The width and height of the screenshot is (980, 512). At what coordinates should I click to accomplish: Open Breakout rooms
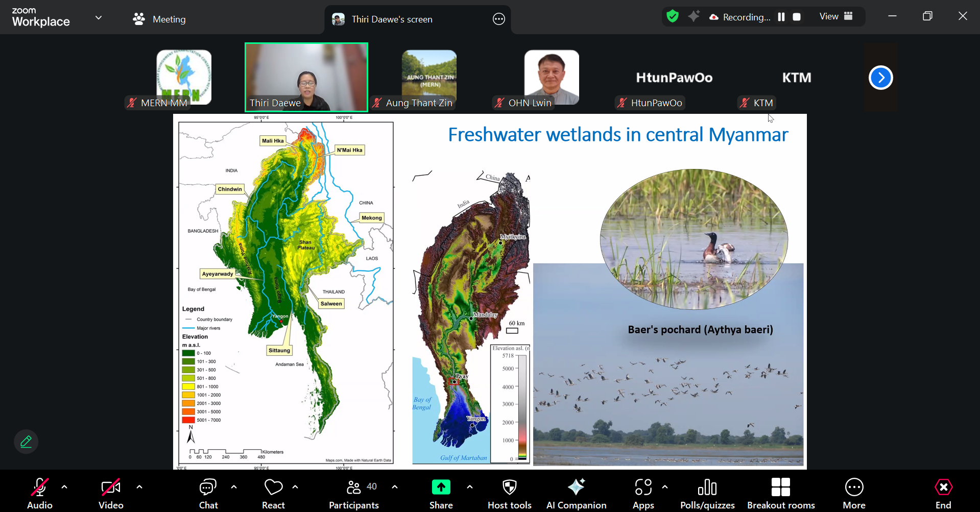click(x=781, y=493)
